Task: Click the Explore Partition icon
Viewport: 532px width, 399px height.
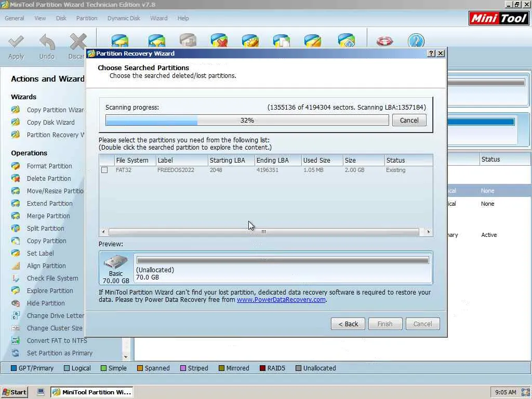Action: (16, 290)
